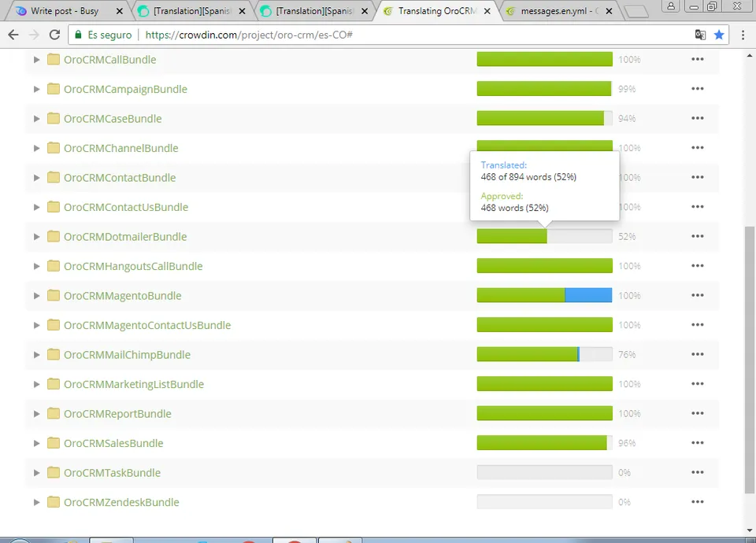The width and height of the screenshot is (756, 543).
Task: Open options menu for OroCRMMagentoContactUsBundle
Action: pyautogui.click(x=697, y=325)
